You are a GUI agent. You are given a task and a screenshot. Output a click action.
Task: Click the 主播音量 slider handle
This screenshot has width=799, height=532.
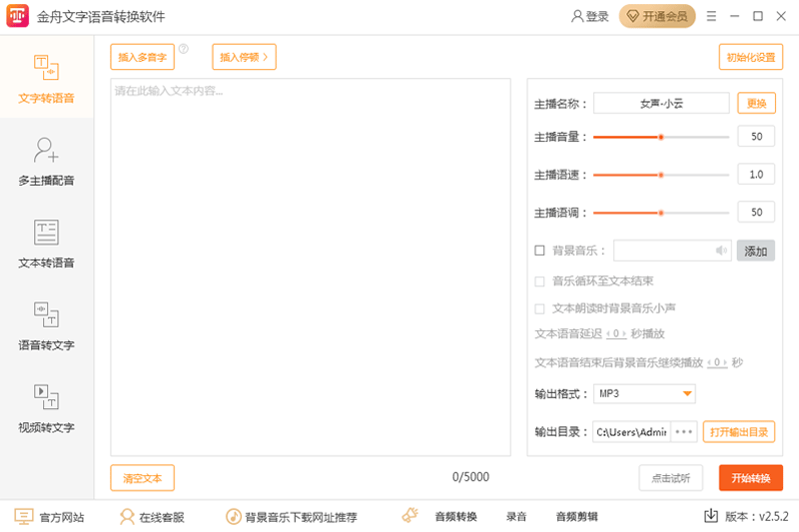pyautogui.click(x=661, y=137)
